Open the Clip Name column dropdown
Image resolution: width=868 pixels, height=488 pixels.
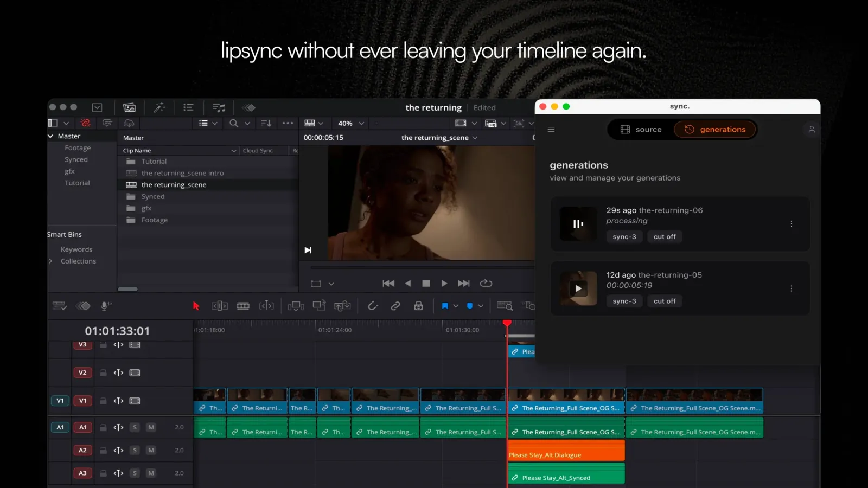[234, 151]
